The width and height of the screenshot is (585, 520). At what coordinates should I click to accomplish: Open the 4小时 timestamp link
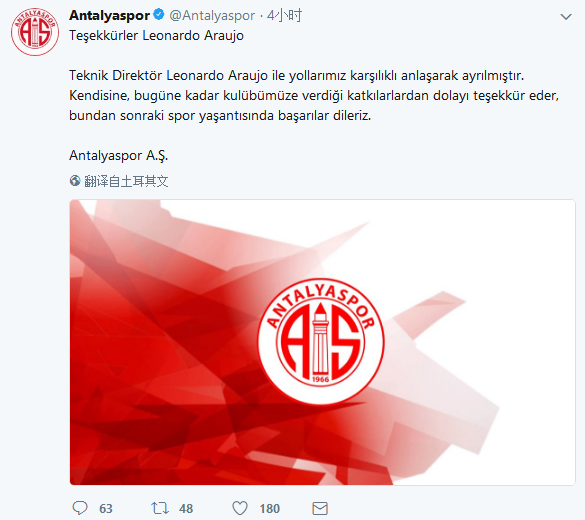[284, 15]
